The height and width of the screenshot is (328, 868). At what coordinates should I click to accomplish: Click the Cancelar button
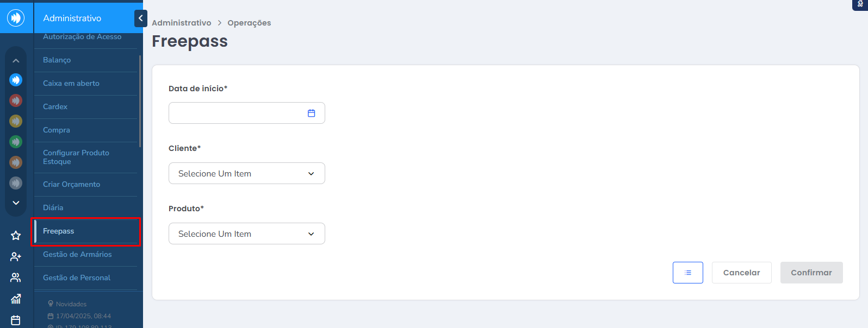pos(742,273)
